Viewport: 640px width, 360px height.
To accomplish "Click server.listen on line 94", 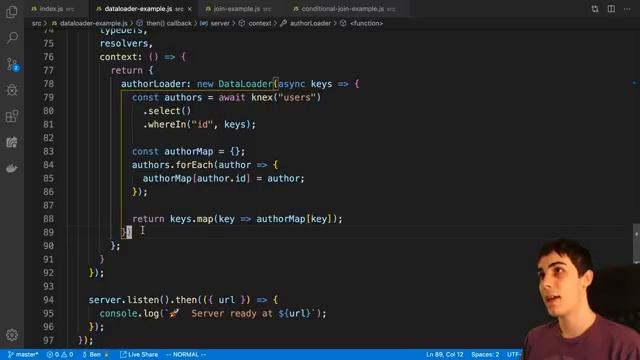I will click(123, 300).
